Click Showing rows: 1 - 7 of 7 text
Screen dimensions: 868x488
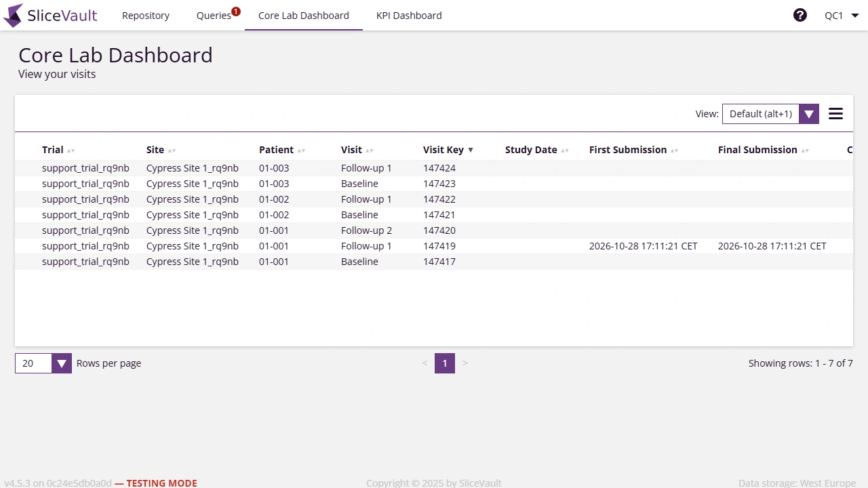(x=801, y=363)
